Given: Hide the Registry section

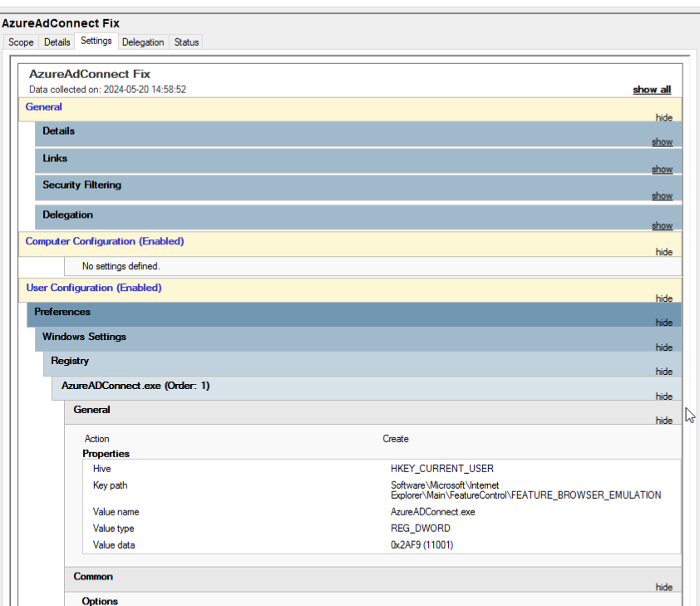Looking at the screenshot, I should pyautogui.click(x=663, y=372).
